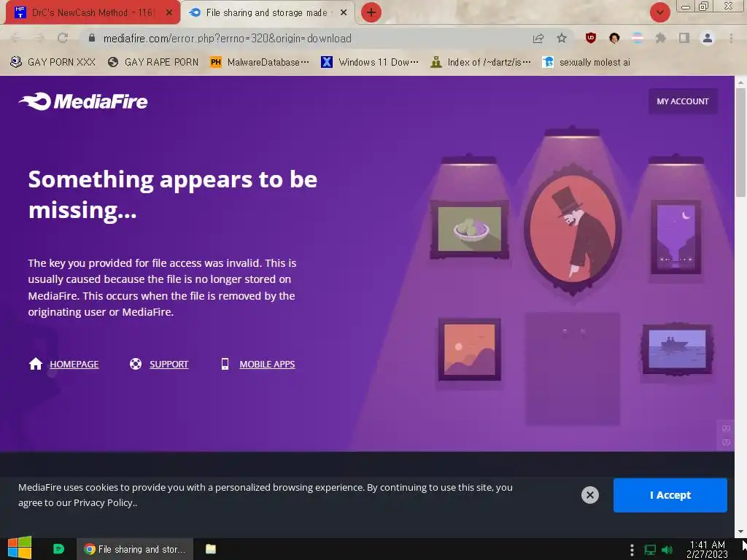Viewport: 747px width, 560px height.
Task: Click the network tray icon
Action: [x=650, y=550]
